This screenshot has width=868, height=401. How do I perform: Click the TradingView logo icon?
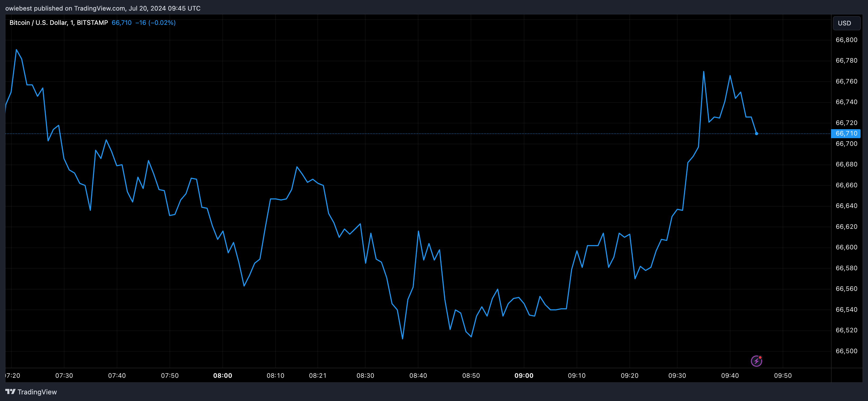[x=11, y=391]
